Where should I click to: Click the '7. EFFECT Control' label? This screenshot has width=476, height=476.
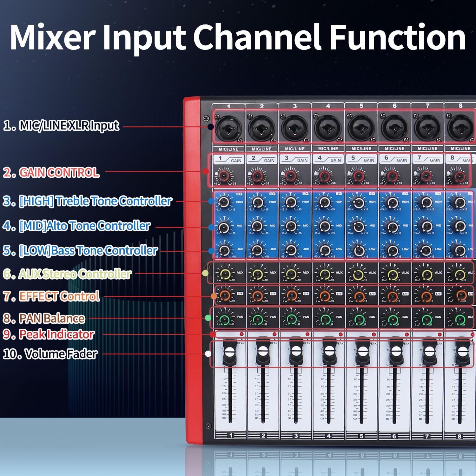51,296
